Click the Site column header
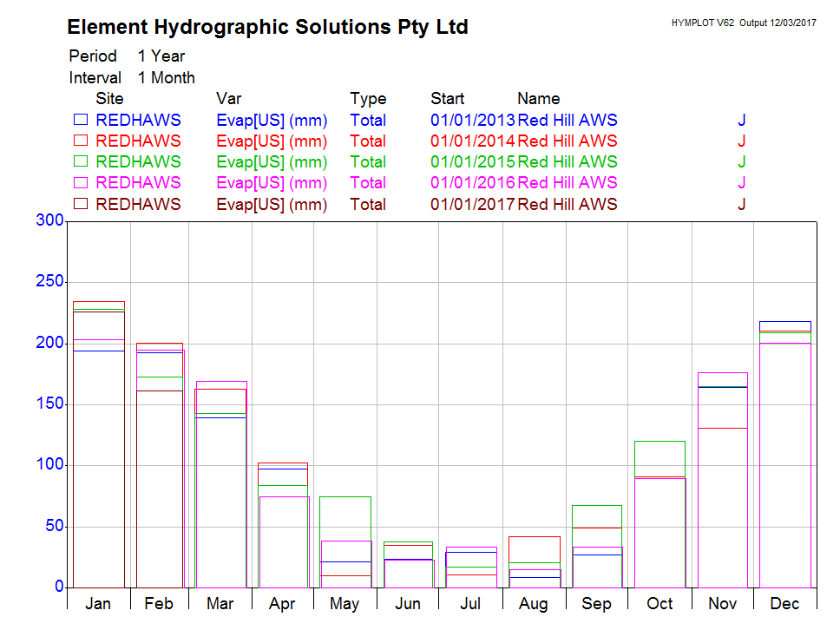The width and height of the screenshot is (840, 630). (x=109, y=99)
